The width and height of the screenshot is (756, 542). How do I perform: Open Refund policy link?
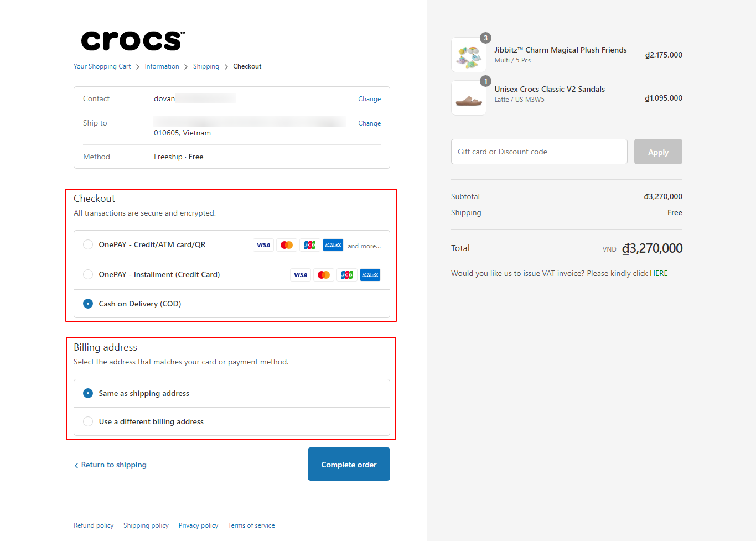[94, 525]
